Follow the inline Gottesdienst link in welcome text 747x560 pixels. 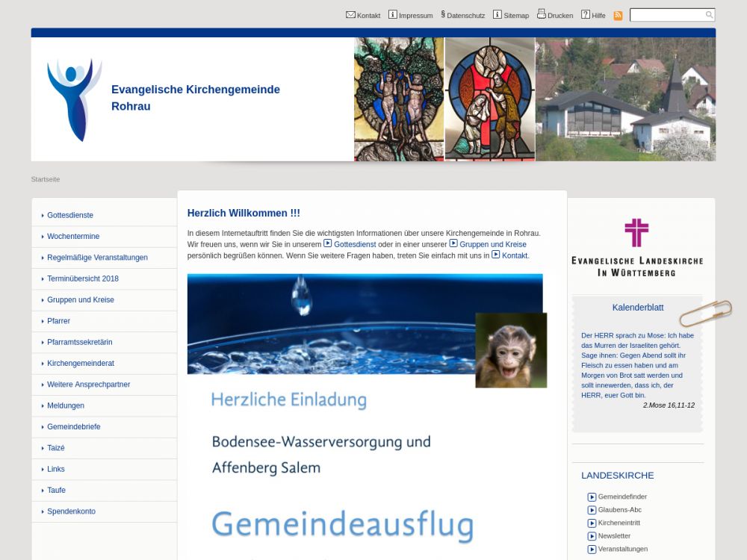click(355, 245)
